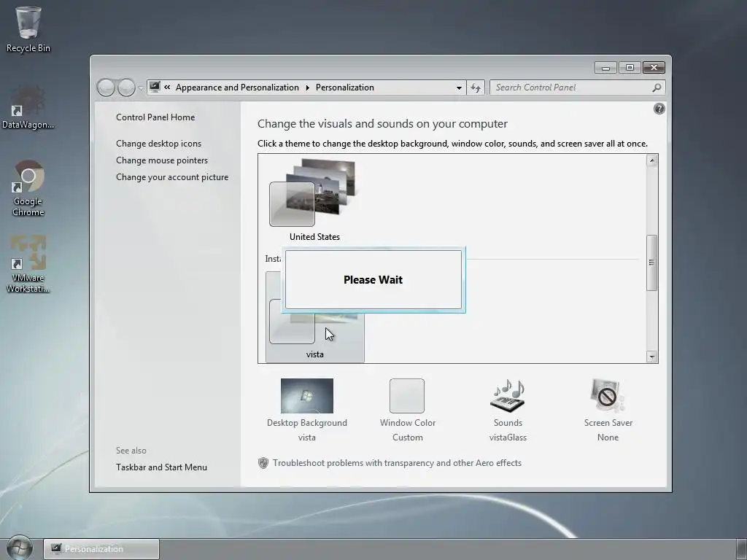Click the 'Change the visuals and sounds' heading
The height and width of the screenshot is (560, 747).
(x=382, y=124)
